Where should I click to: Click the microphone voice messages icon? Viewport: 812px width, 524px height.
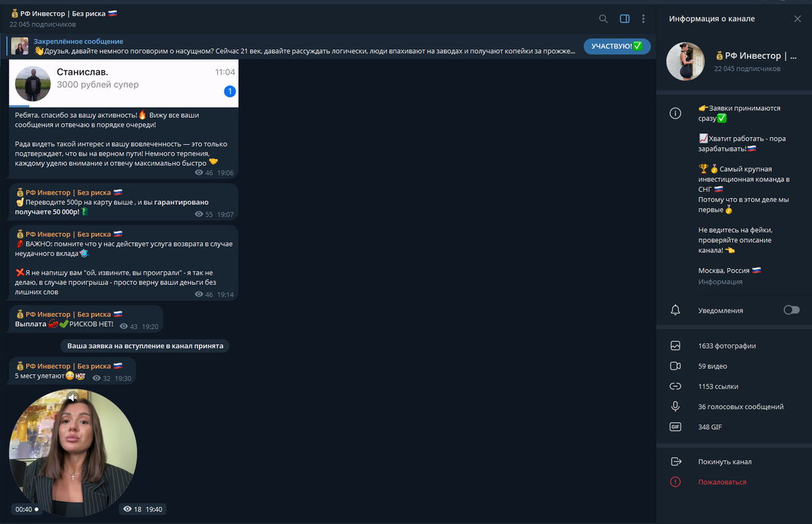tap(675, 407)
